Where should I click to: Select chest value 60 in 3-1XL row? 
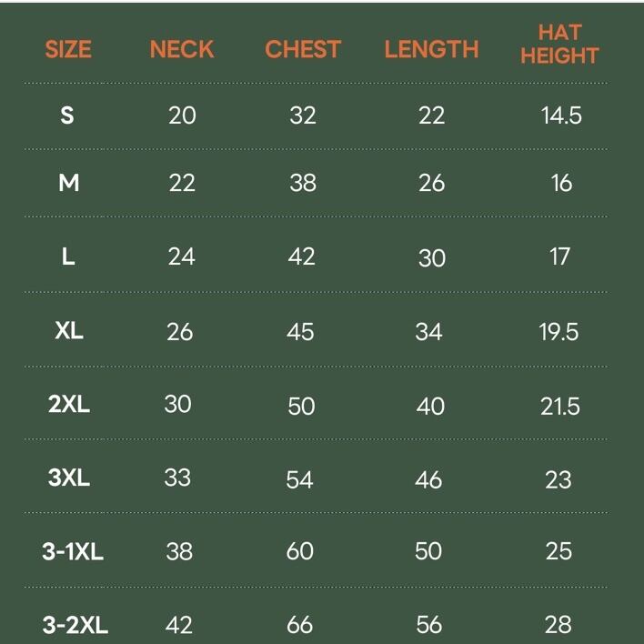point(300,551)
